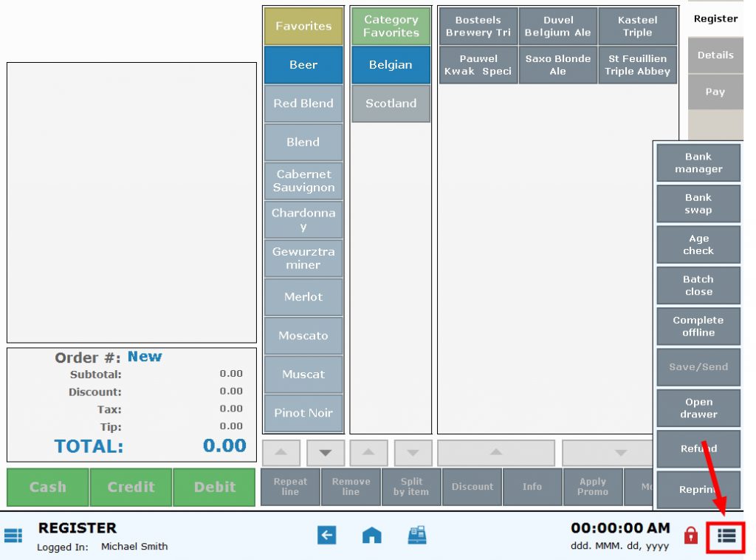The height and width of the screenshot is (560, 756).
Task: Click the Apply Promo button
Action: (593, 487)
